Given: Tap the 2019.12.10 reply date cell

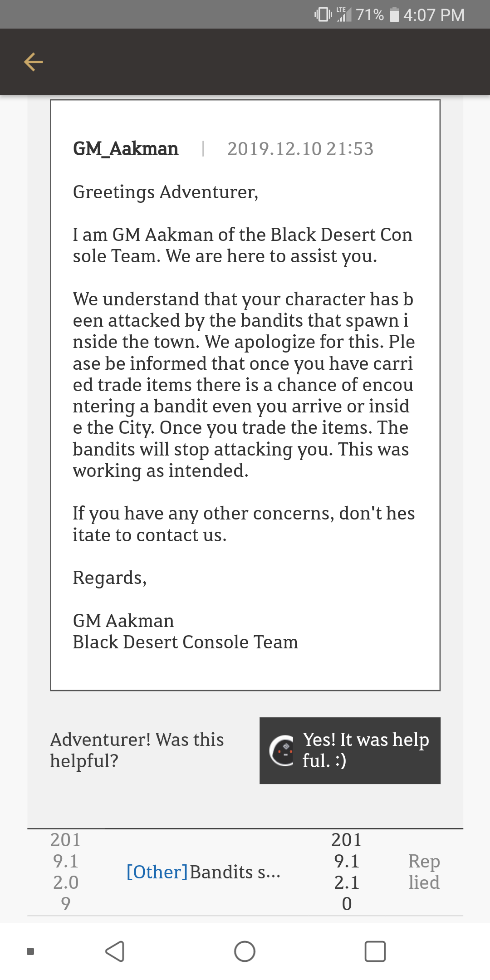Looking at the screenshot, I should pos(347,872).
